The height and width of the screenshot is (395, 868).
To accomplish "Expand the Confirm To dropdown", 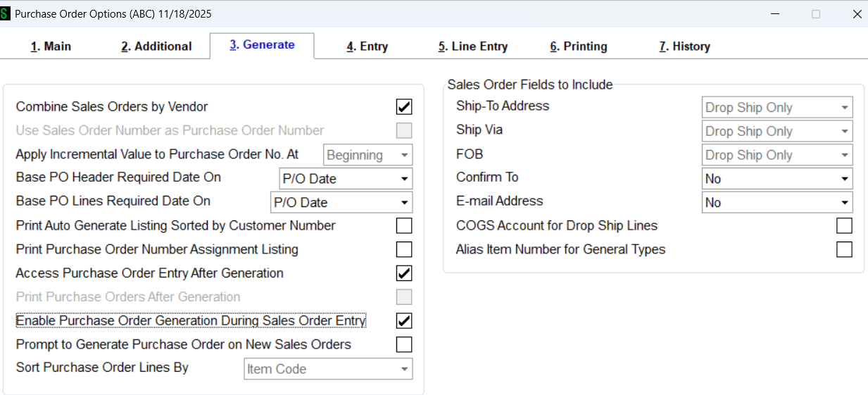I will click(x=778, y=179).
